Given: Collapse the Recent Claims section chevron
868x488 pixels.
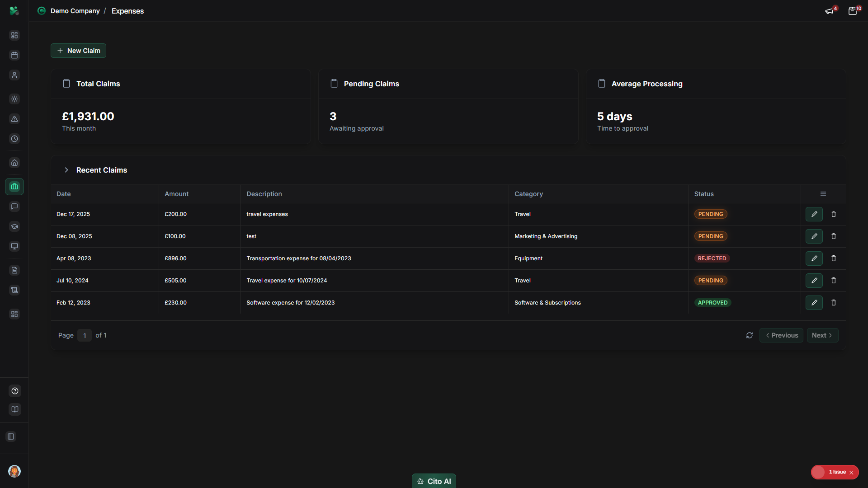Looking at the screenshot, I should click(x=66, y=170).
